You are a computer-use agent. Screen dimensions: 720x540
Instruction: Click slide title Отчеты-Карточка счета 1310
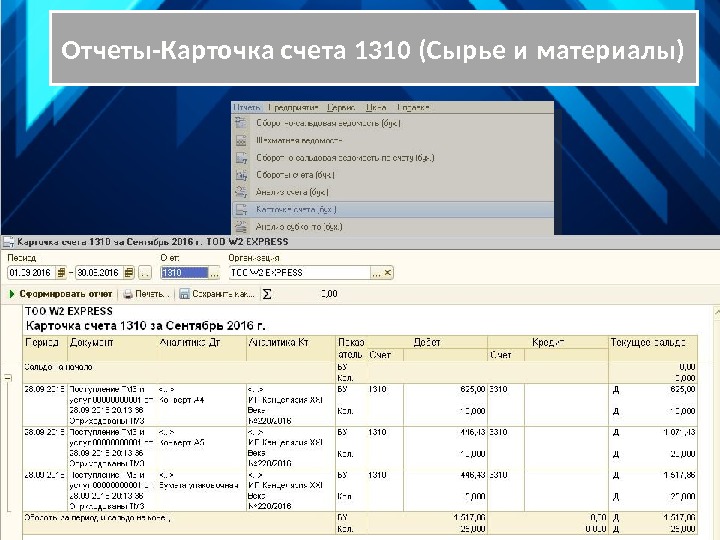[373, 50]
